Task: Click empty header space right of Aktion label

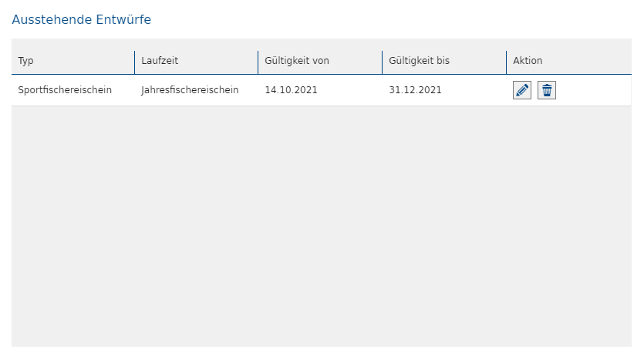Action: click(x=590, y=61)
